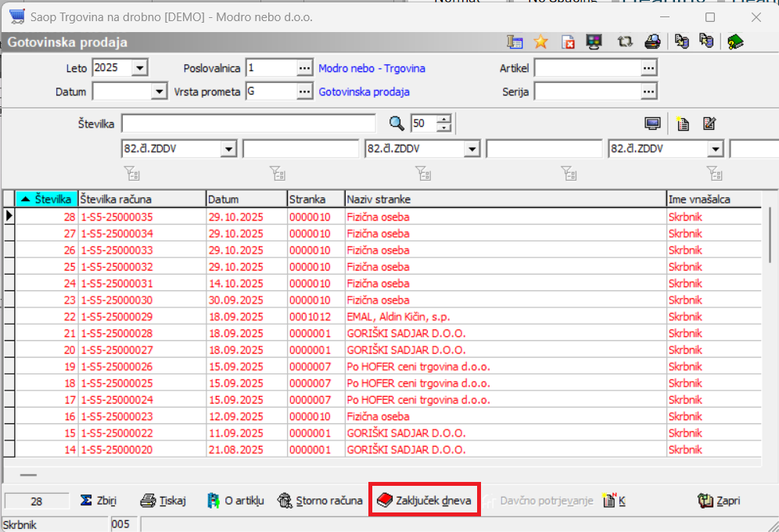The width and height of the screenshot is (779, 532).
Task: Click the Tiskaj print button
Action: (x=163, y=500)
